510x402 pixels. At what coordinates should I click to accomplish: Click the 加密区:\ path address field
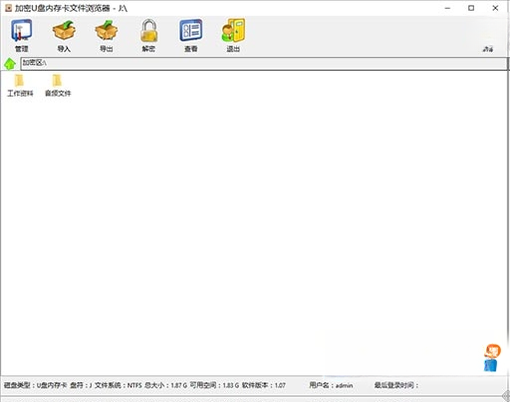click(264, 63)
